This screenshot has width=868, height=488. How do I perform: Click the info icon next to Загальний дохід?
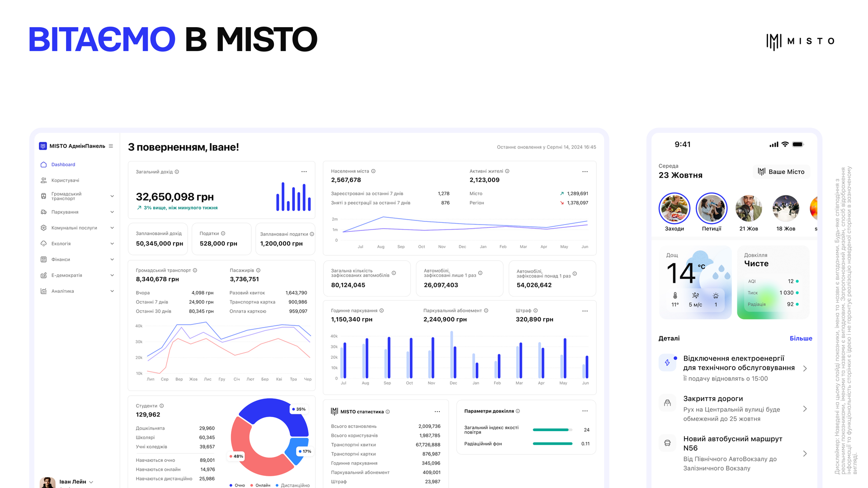click(x=177, y=172)
